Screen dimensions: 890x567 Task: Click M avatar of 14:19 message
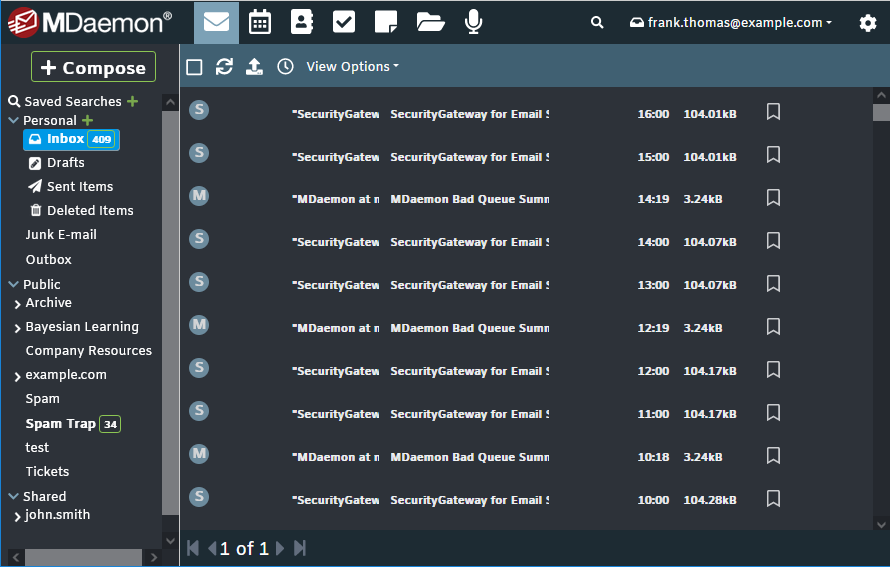pos(199,196)
